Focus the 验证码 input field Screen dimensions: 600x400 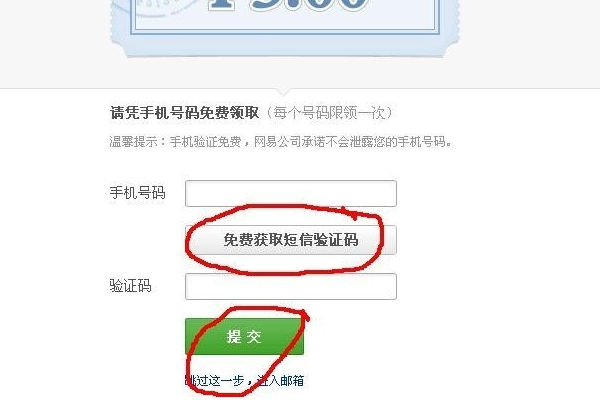point(291,286)
